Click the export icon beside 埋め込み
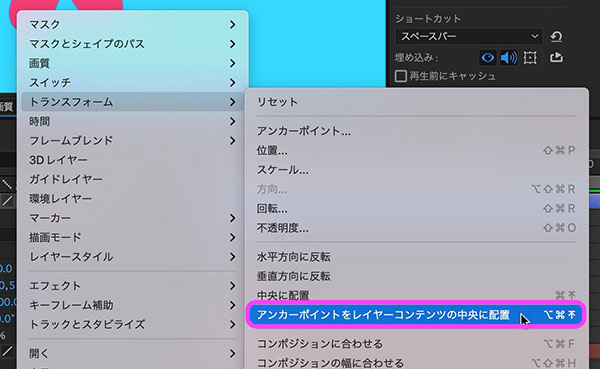 click(x=556, y=57)
